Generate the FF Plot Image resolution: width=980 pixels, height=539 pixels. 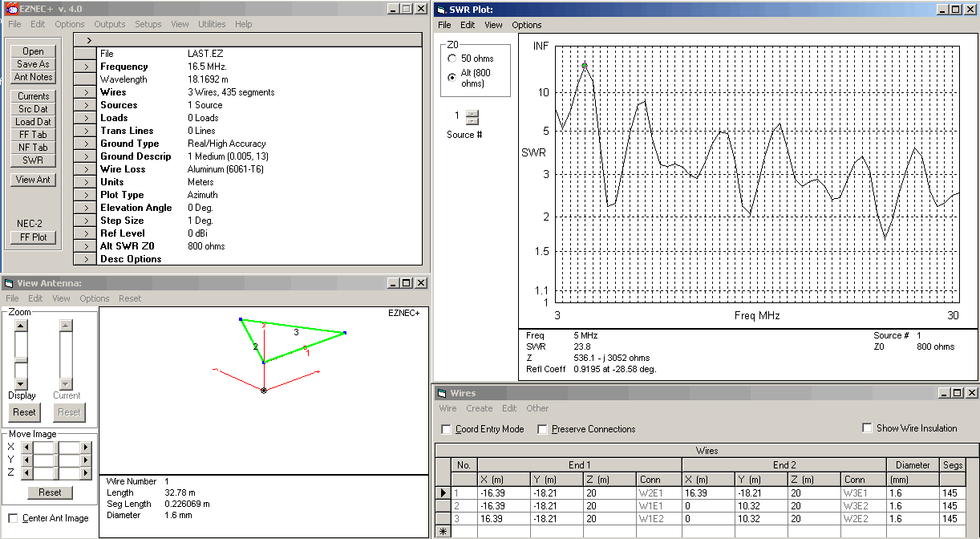[x=33, y=237]
